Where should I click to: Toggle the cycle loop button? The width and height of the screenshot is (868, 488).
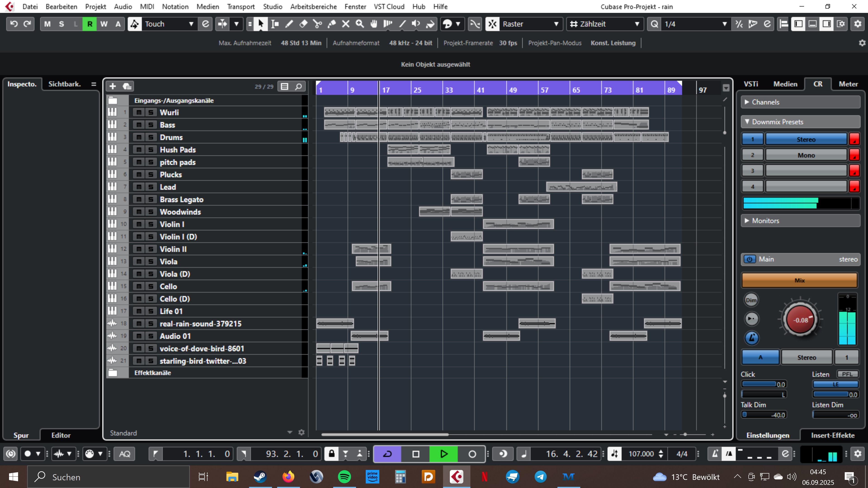click(x=387, y=454)
